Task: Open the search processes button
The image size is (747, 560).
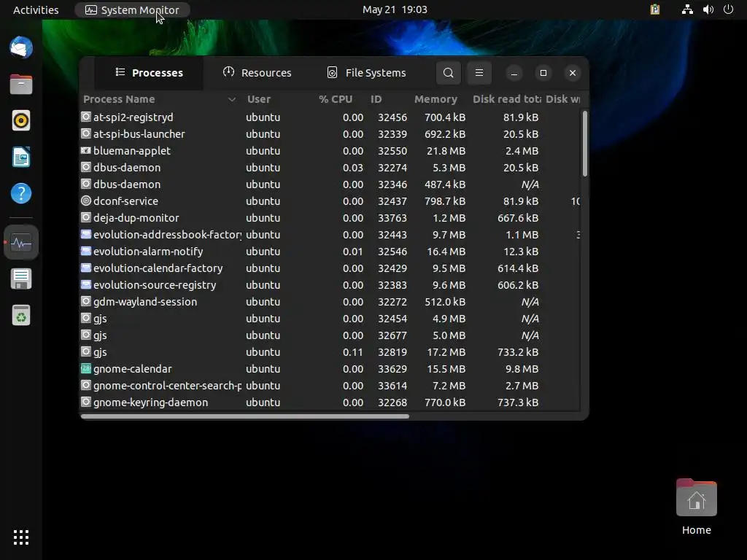Action: pos(449,73)
